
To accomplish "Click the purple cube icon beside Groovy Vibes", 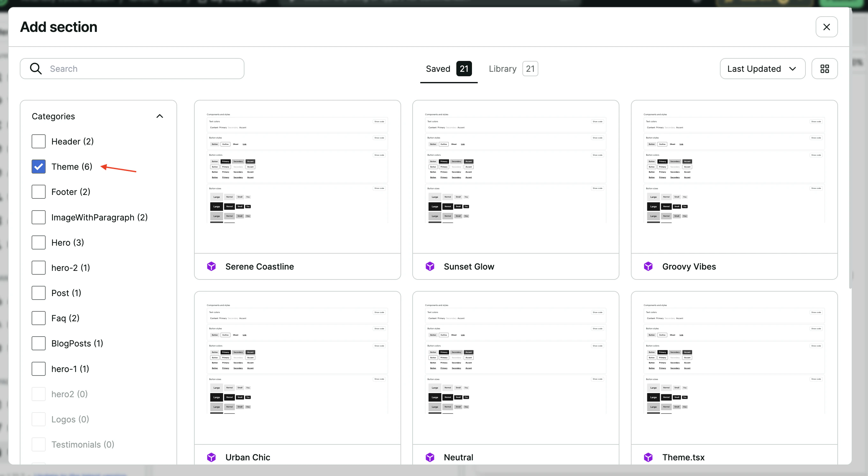I will (x=648, y=266).
